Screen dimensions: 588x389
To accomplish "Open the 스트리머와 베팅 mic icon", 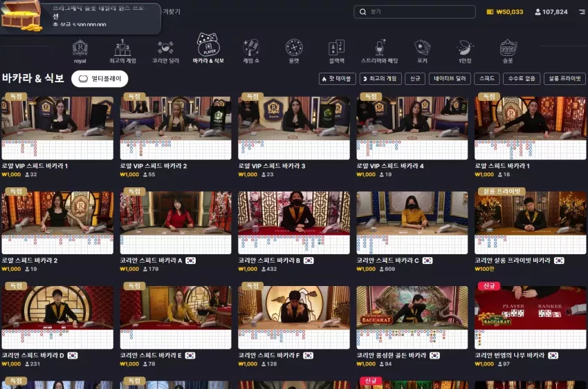I will [x=380, y=48].
